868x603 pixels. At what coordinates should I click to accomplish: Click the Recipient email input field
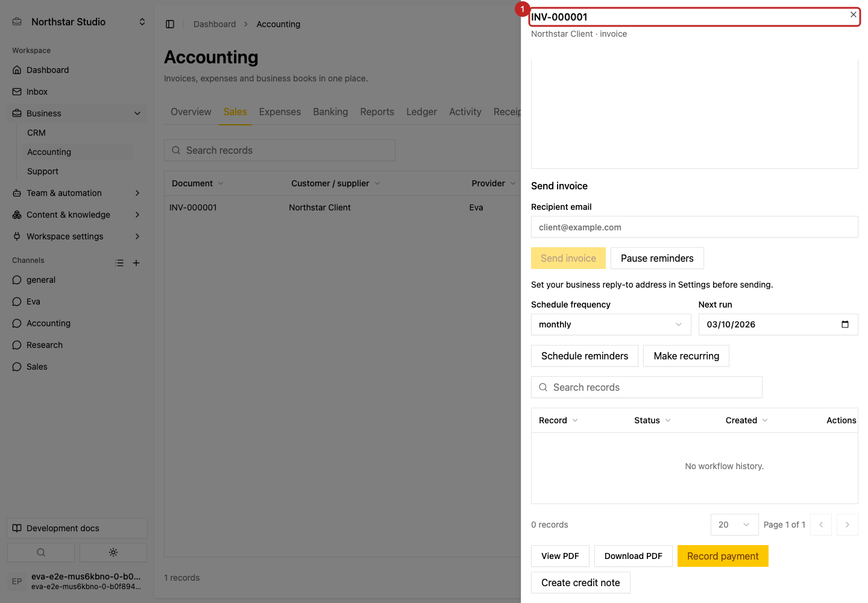tap(694, 227)
